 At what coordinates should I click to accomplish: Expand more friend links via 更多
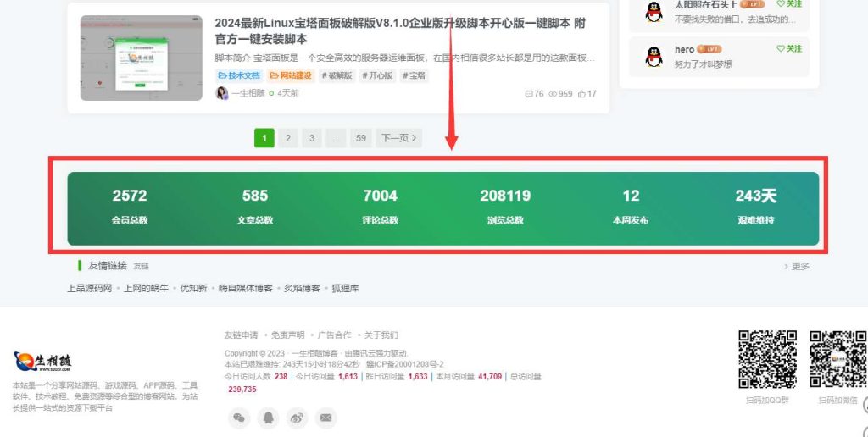pyautogui.click(x=797, y=267)
